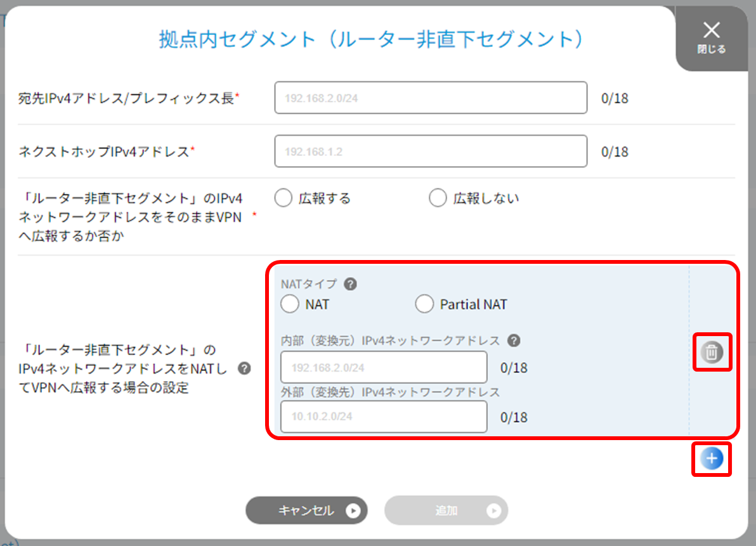Click the NATタイプ label text
Image resolution: width=756 pixels, height=546 pixels.
(x=309, y=284)
